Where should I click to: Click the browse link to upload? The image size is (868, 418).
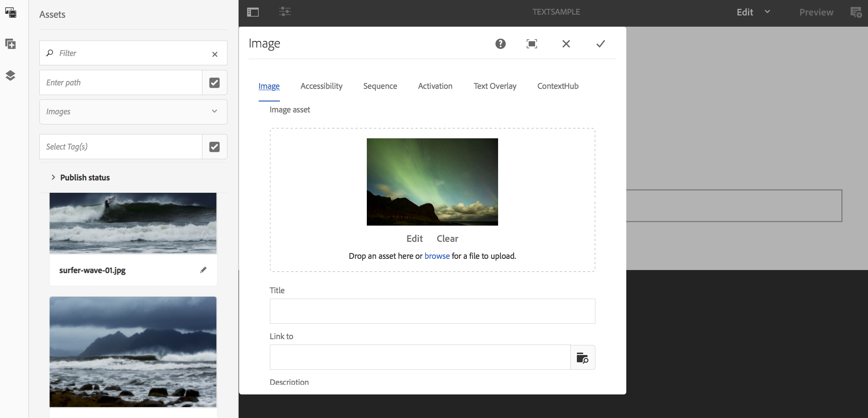(437, 256)
